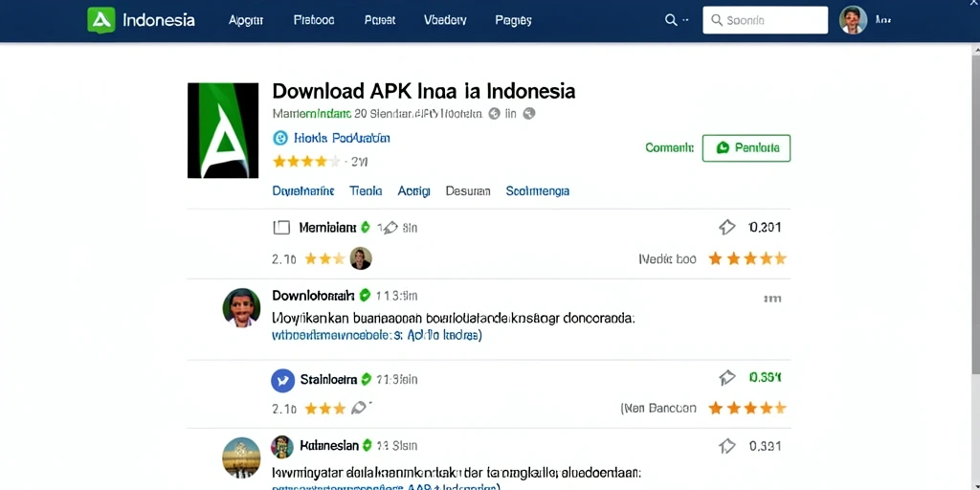Click the Download APK page title

[424, 91]
